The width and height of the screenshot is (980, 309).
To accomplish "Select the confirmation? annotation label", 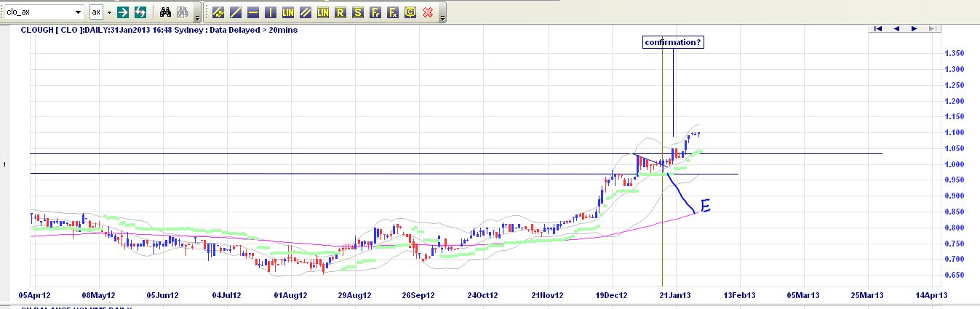I will tap(673, 42).
